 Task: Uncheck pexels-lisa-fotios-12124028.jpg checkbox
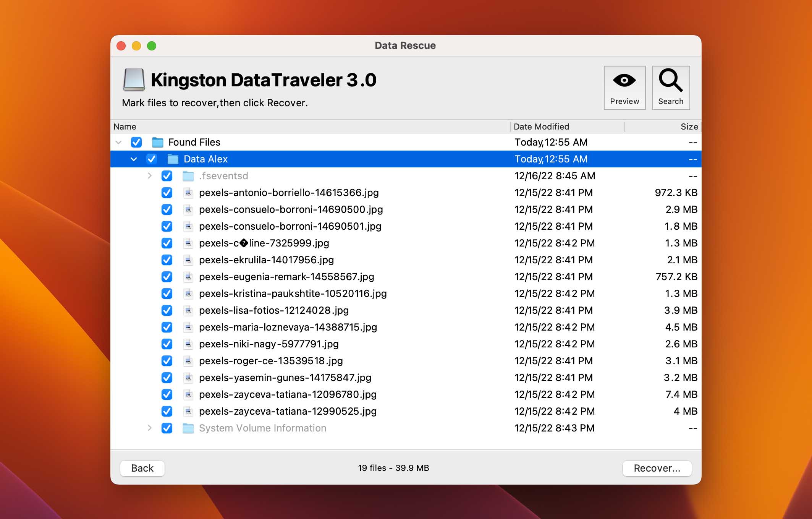click(x=167, y=311)
